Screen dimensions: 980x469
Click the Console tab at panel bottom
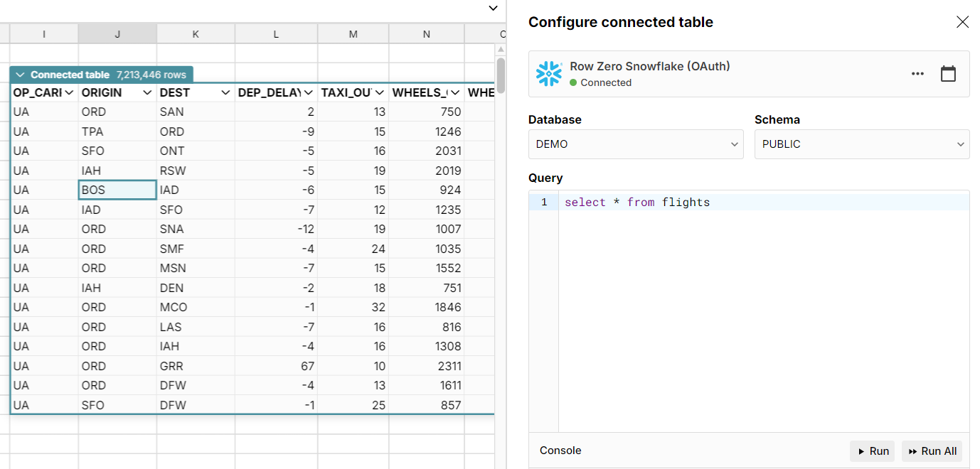point(562,451)
